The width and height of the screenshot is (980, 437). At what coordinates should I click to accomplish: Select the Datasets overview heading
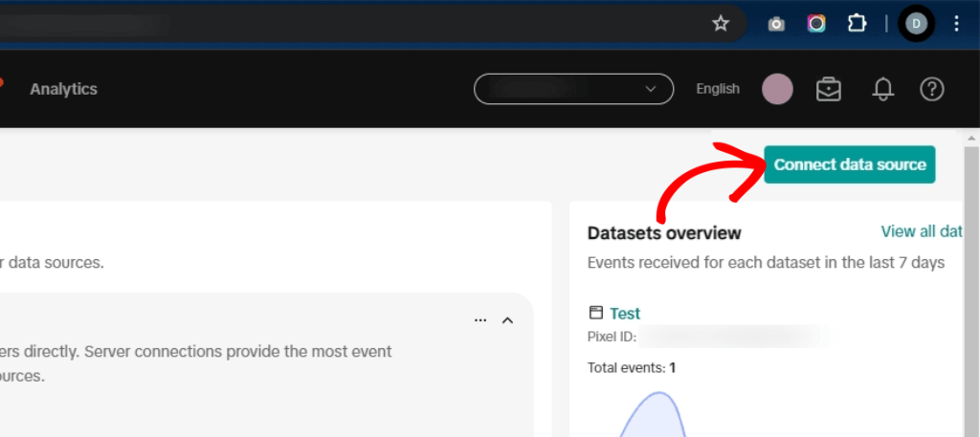664,233
